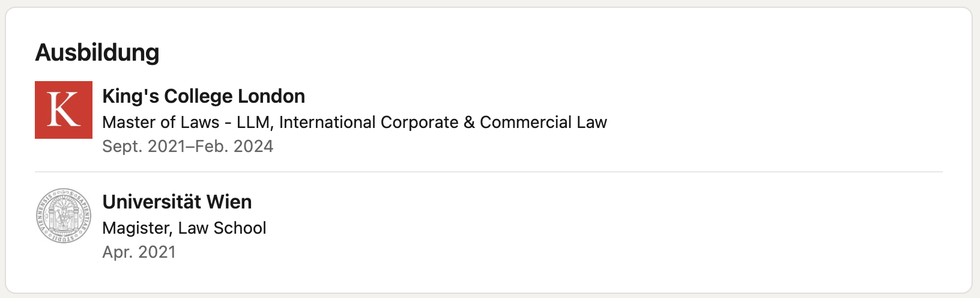Click the divider line between education entries
980x298 pixels.
pyautogui.click(x=489, y=172)
